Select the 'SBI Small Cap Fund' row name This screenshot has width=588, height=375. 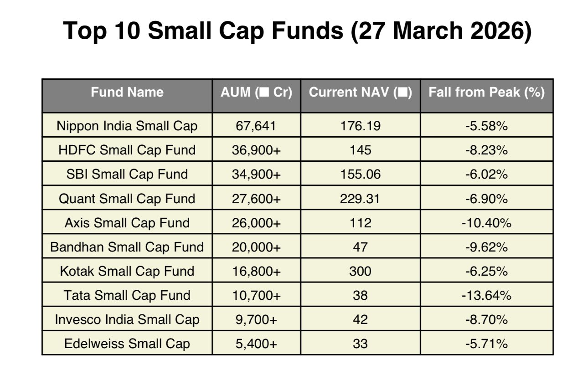[x=127, y=174]
